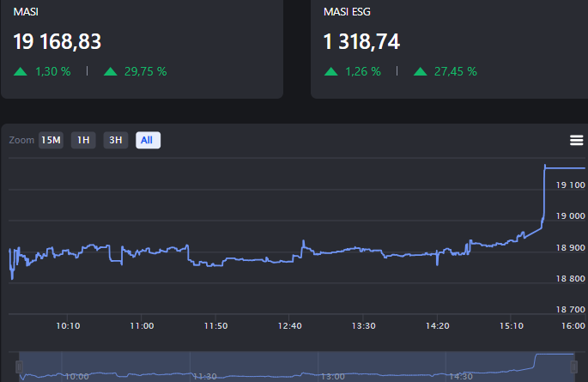Click the right navigator range handle

[573, 367]
